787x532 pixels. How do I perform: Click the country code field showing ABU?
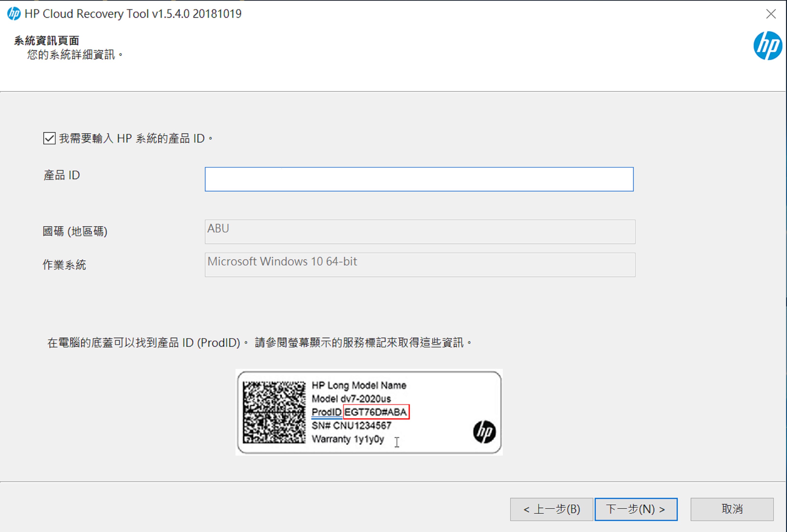[x=420, y=232]
